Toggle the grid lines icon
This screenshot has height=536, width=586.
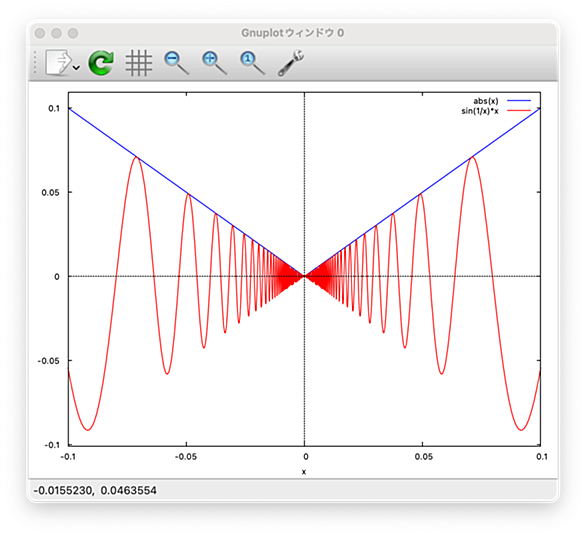[x=139, y=63]
